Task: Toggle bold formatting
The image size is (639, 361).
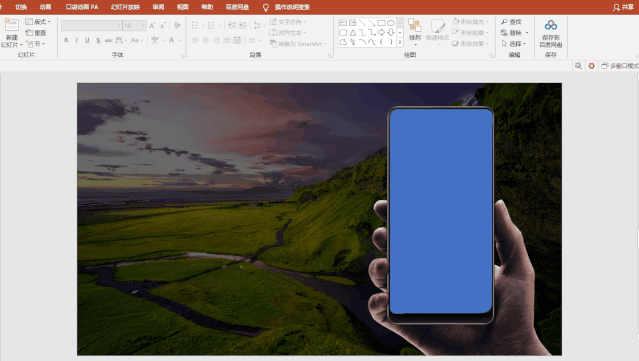Action: 66,40
